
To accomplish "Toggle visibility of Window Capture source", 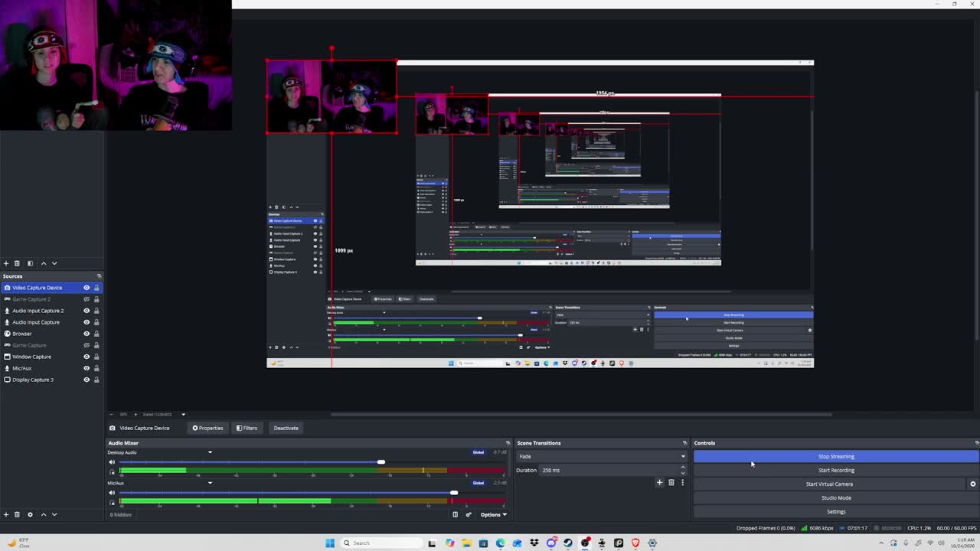I will tap(87, 357).
